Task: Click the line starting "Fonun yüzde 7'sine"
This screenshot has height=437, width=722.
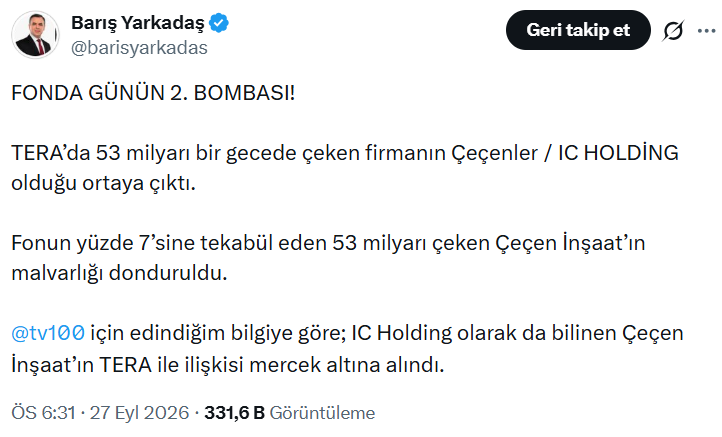Action: pyautogui.click(x=328, y=243)
